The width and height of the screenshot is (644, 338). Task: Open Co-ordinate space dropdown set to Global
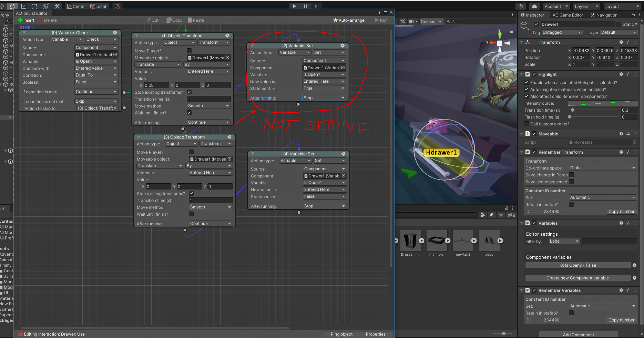click(x=603, y=168)
